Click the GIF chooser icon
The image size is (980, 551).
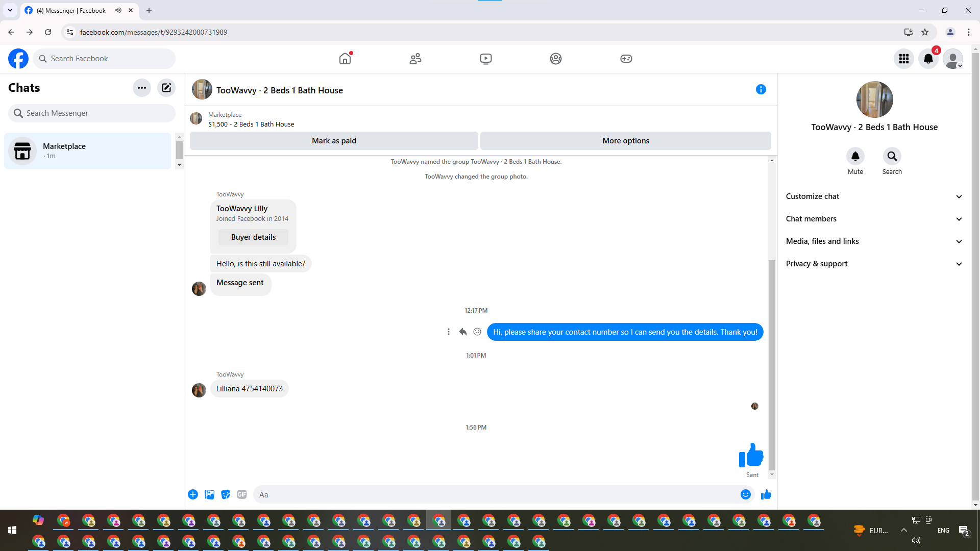pos(242,494)
